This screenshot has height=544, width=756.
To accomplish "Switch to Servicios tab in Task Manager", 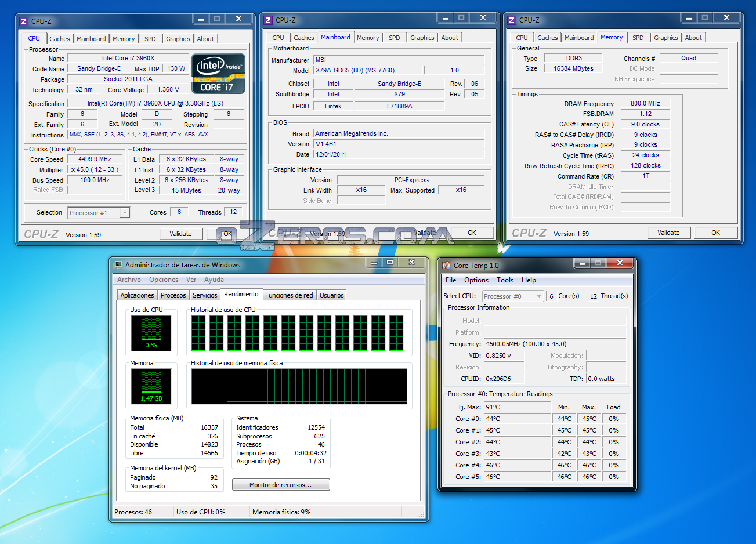I will [x=205, y=295].
